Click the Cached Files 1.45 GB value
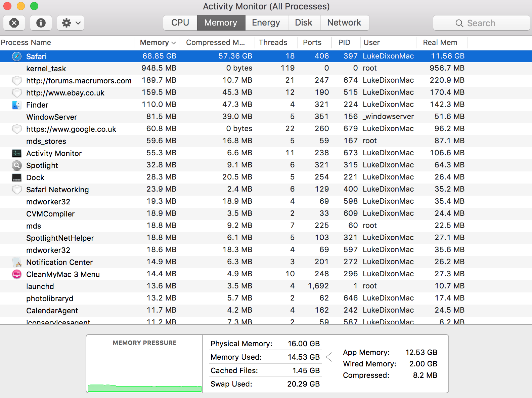 306,370
